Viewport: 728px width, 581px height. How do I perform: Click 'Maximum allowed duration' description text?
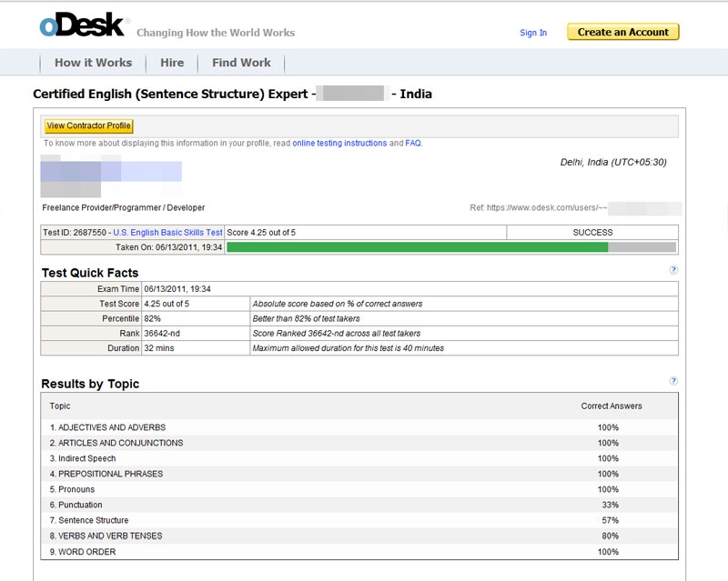[x=349, y=348]
